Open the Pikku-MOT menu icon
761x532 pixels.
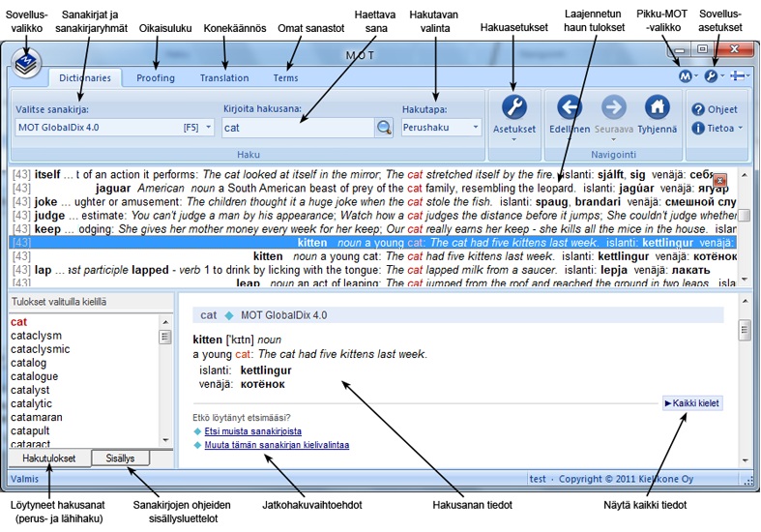[686, 76]
